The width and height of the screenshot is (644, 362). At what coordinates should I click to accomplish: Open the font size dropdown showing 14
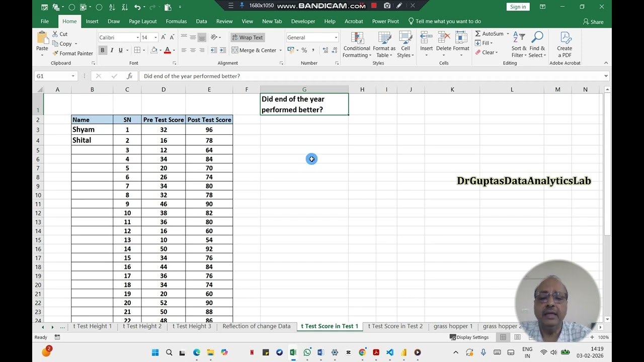coord(155,38)
